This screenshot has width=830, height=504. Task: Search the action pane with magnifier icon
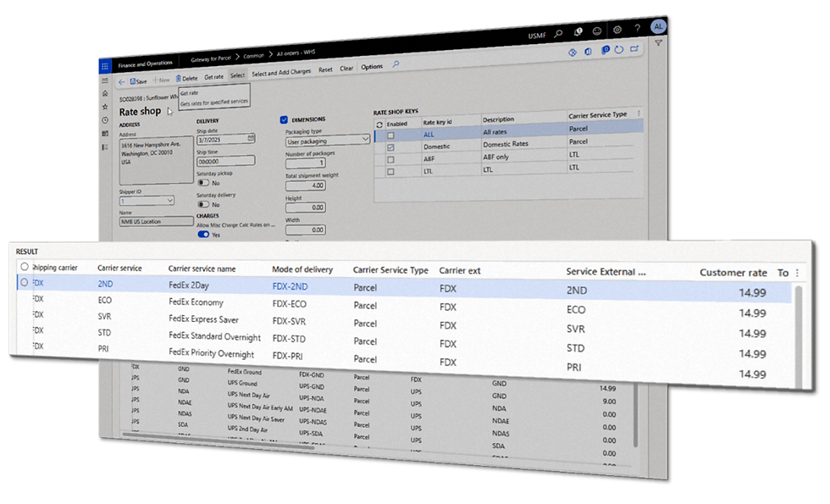click(396, 64)
